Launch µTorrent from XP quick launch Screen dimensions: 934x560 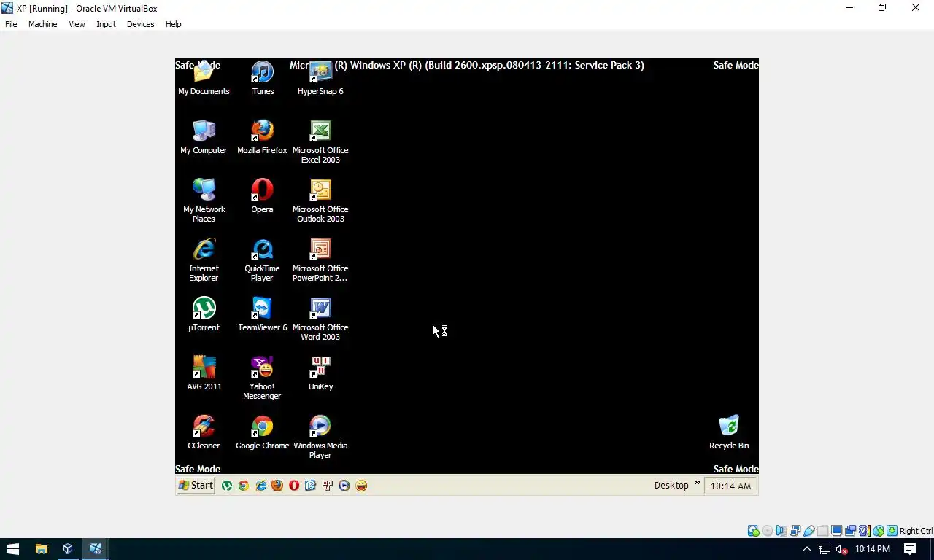tap(227, 486)
